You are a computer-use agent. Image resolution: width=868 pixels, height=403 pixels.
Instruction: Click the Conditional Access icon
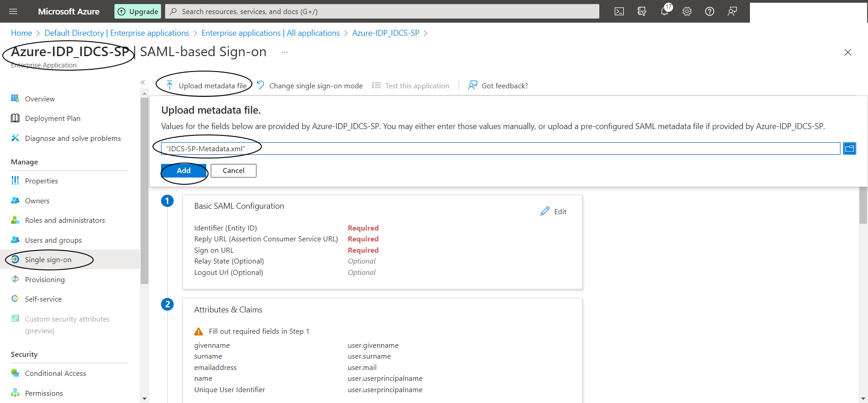15,373
